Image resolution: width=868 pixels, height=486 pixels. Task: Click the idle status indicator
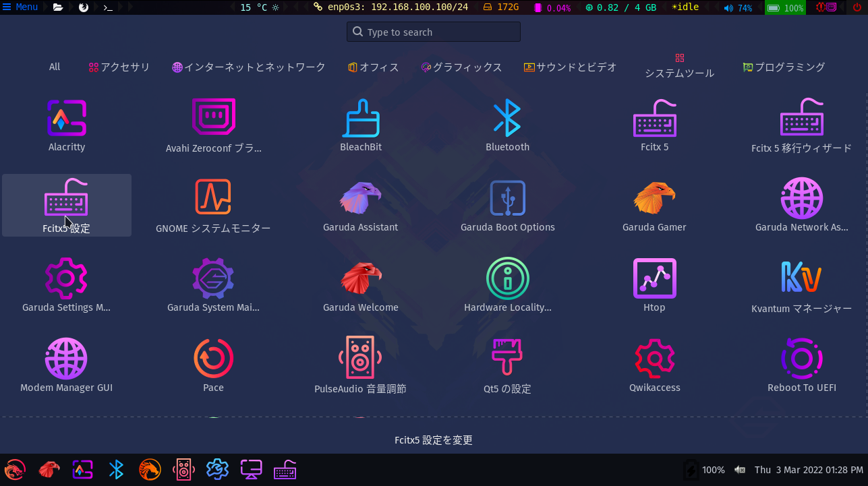tap(685, 7)
